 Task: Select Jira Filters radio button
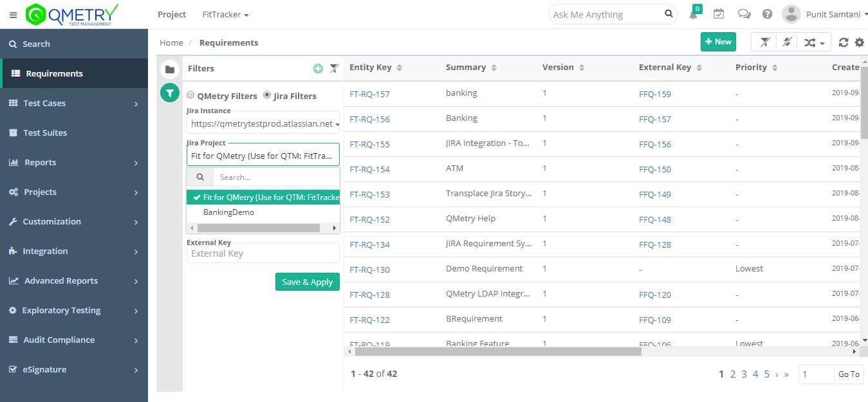[267, 95]
